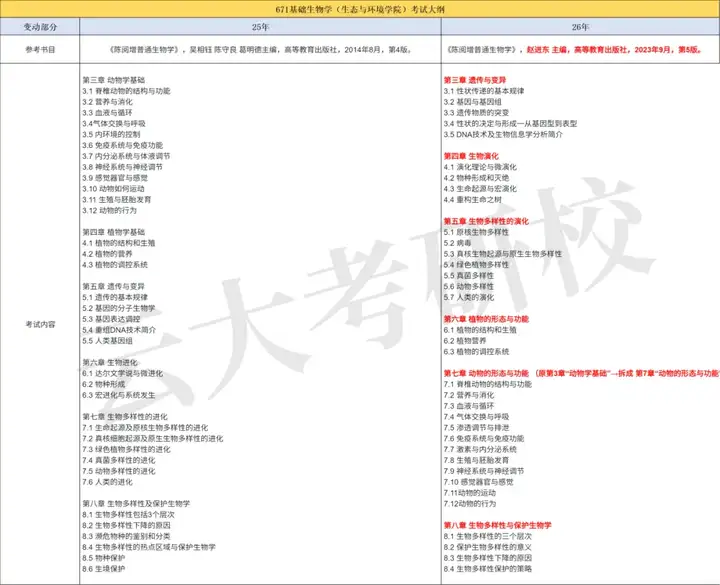This screenshot has height=585, width=720.
Task: Click "3.3 血液与循环"
Action: pyautogui.click(x=107, y=112)
